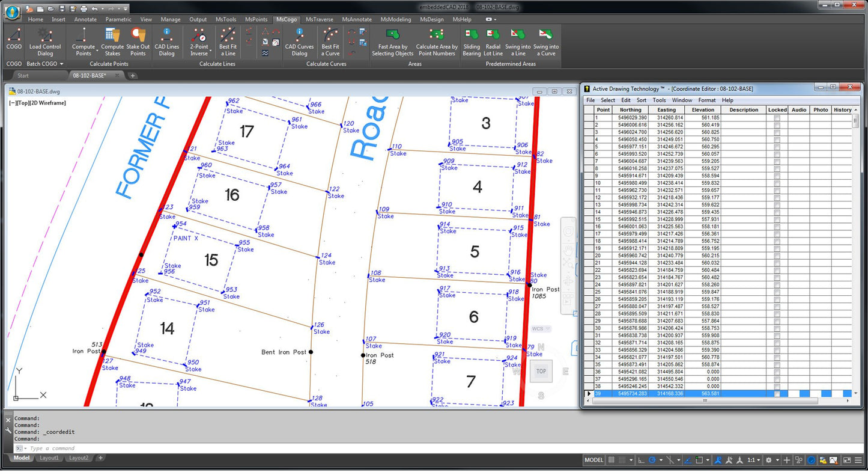Viewport: 868px width, 475px height.
Task: Switch to the MsTraverse ribbon tab
Action: tap(319, 19)
